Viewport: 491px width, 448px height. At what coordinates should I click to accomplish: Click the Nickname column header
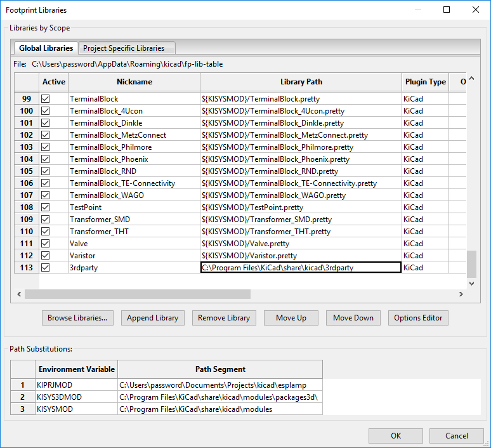pyautogui.click(x=134, y=82)
